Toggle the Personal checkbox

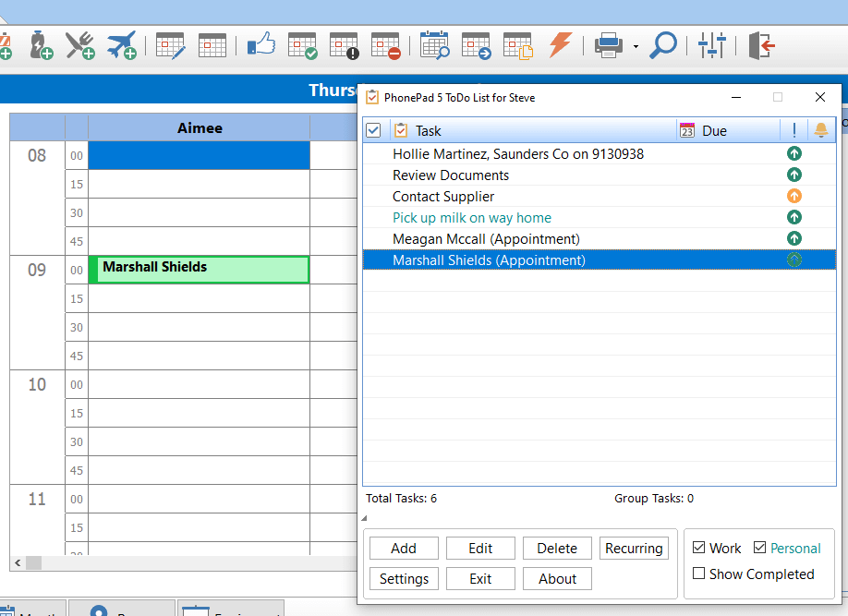click(x=759, y=548)
